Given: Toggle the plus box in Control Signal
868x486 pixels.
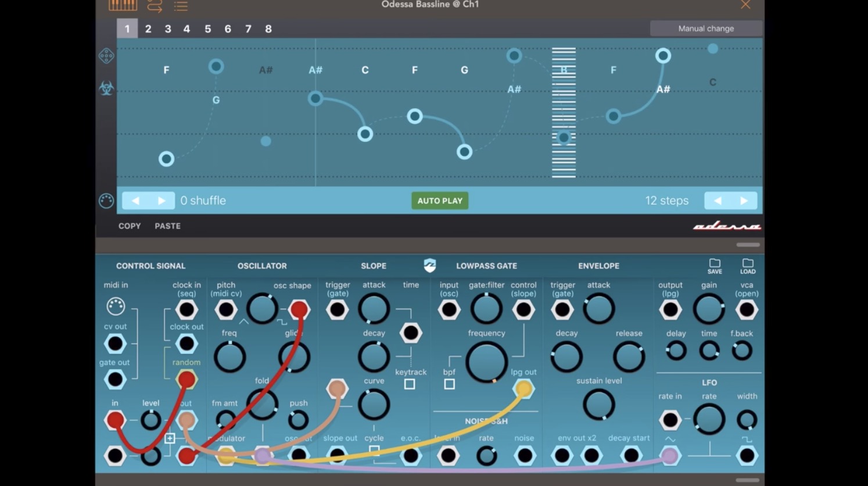Looking at the screenshot, I should click(x=170, y=438).
